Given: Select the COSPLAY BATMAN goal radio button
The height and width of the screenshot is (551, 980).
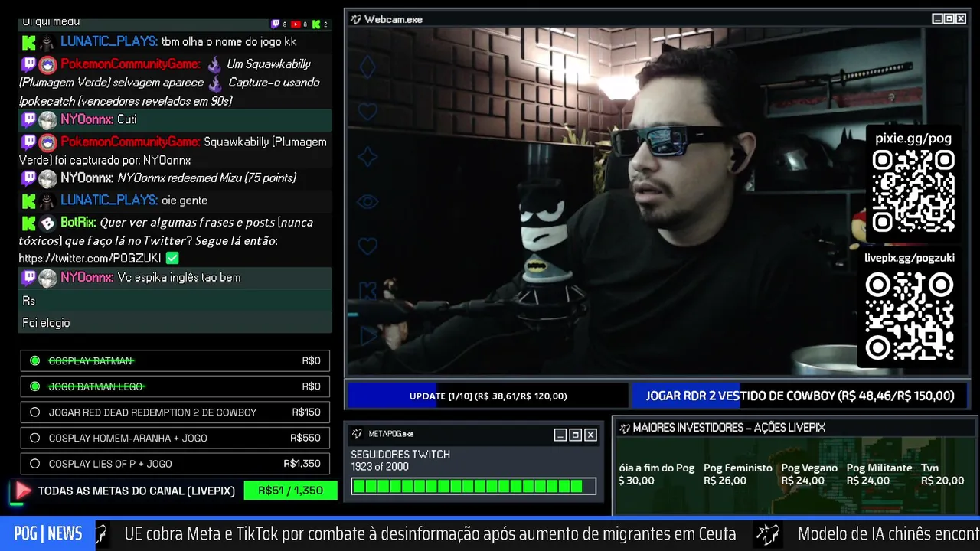Looking at the screenshot, I should click(x=34, y=360).
